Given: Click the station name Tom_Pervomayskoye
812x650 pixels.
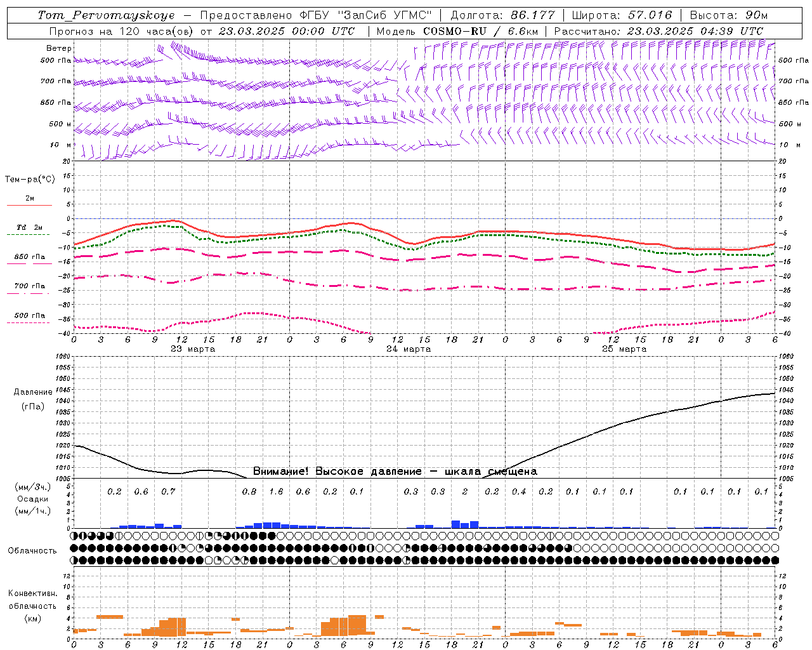Looking at the screenshot, I should point(106,15).
